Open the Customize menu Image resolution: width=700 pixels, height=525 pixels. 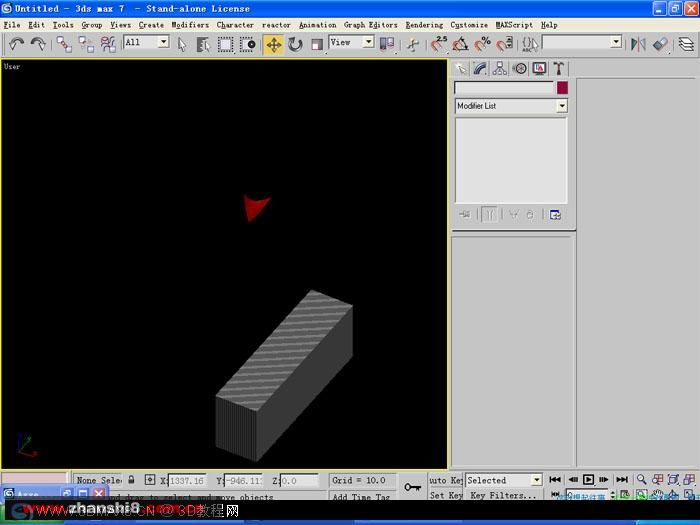469,25
